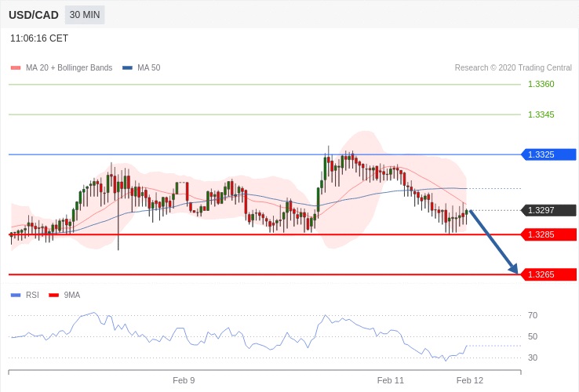The width and height of the screenshot is (579, 392).
Task: Click the blue downward forecast arrow head
Action: pos(514,269)
